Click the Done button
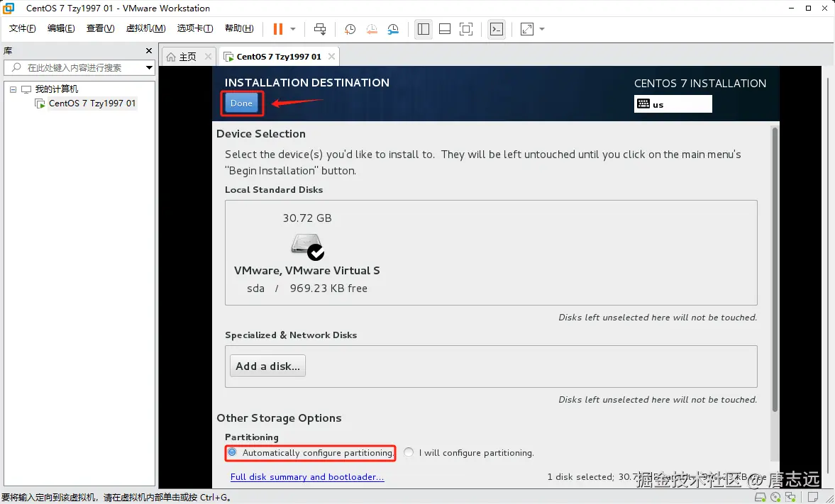This screenshot has height=504, width=835. click(x=241, y=103)
